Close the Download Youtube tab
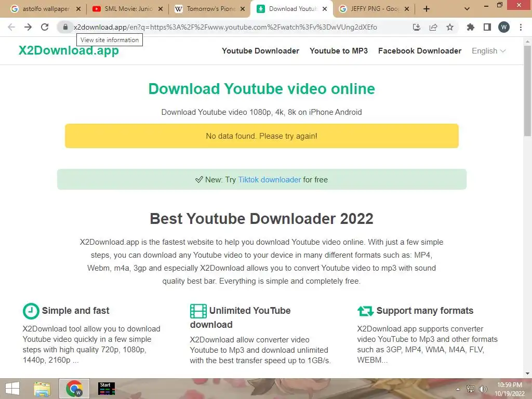This screenshot has width=532, height=399. coord(325,9)
